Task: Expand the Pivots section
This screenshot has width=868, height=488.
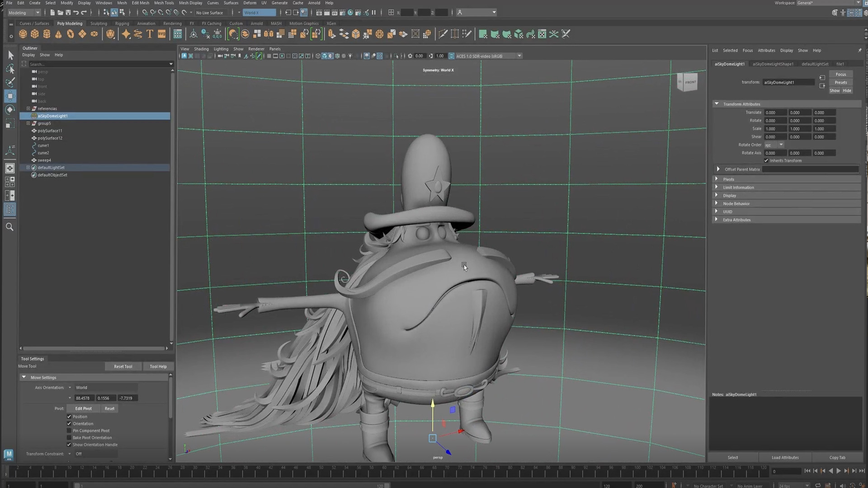Action: click(717, 179)
